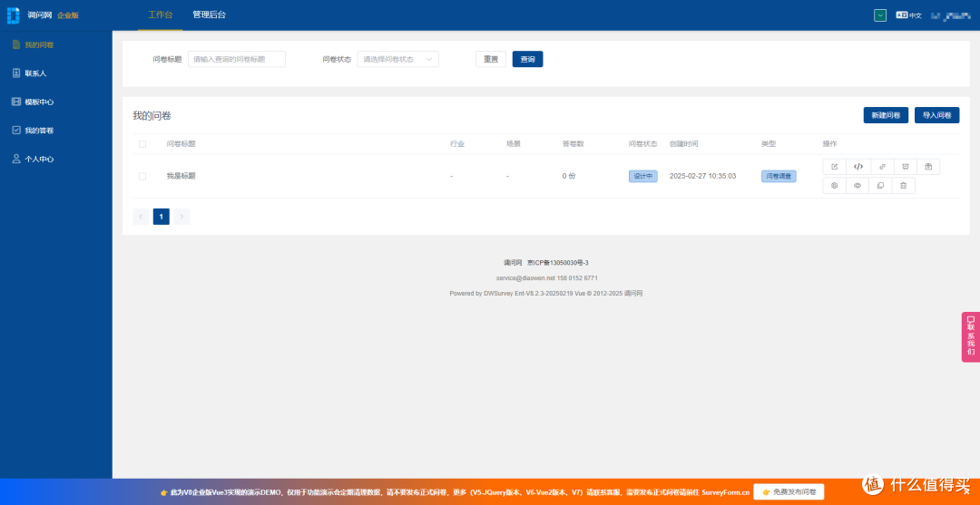Click the 设计中 status tag
Viewport: 980px width, 505px height.
[643, 176]
